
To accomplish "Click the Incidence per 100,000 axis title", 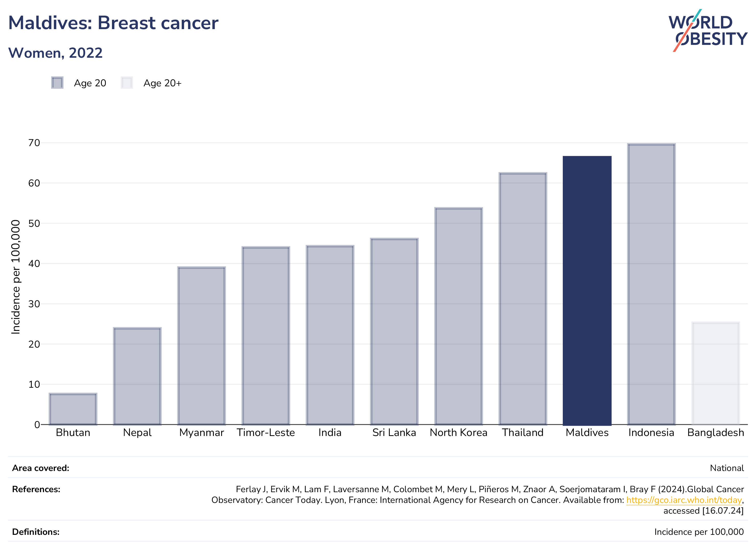I will click(16, 277).
